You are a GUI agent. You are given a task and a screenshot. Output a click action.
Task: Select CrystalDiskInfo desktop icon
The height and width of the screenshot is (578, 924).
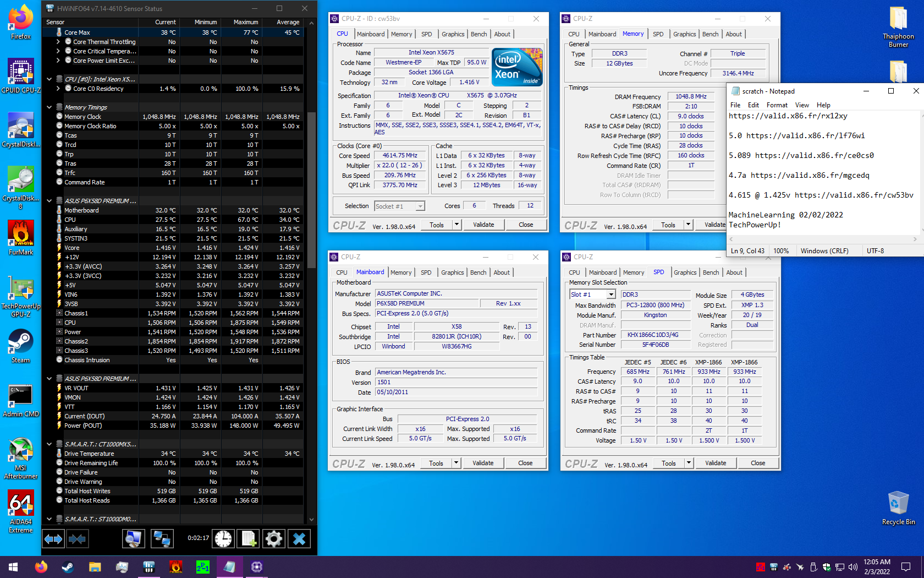click(21, 130)
